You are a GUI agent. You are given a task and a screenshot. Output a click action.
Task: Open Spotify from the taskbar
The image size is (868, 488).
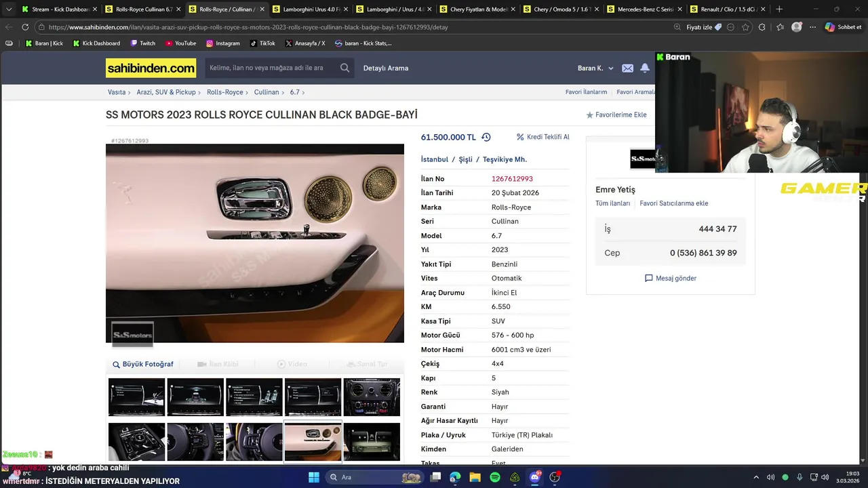tap(495, 477)
